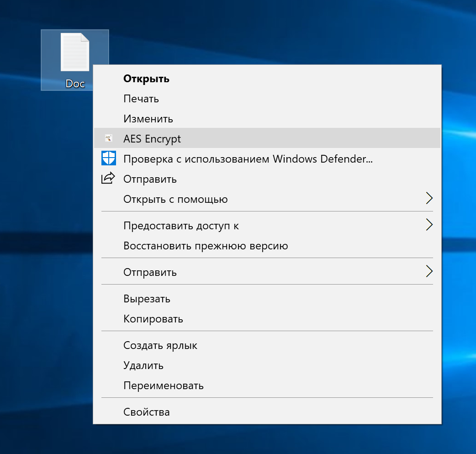Click the share arrow icon beside Отправить

[108, 179]
